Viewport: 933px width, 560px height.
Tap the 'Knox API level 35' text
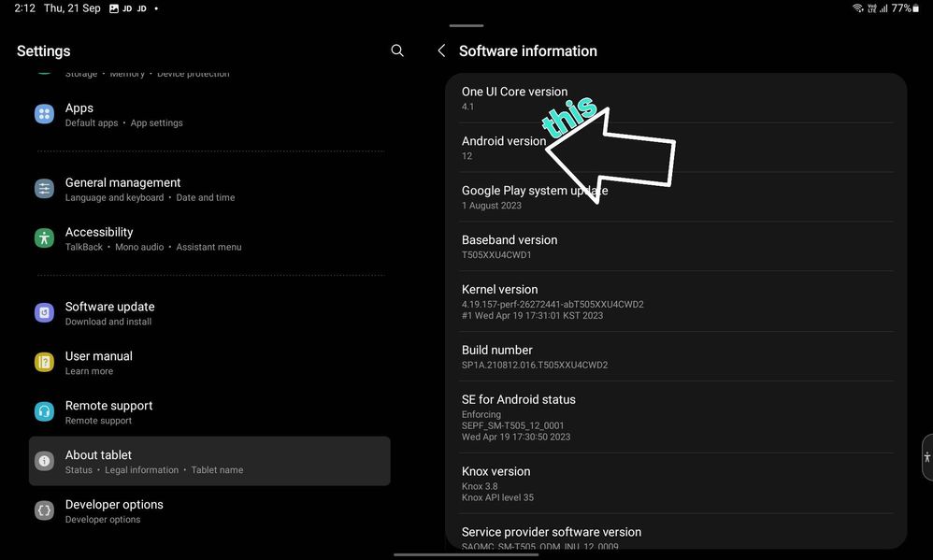tap(497, 497)
